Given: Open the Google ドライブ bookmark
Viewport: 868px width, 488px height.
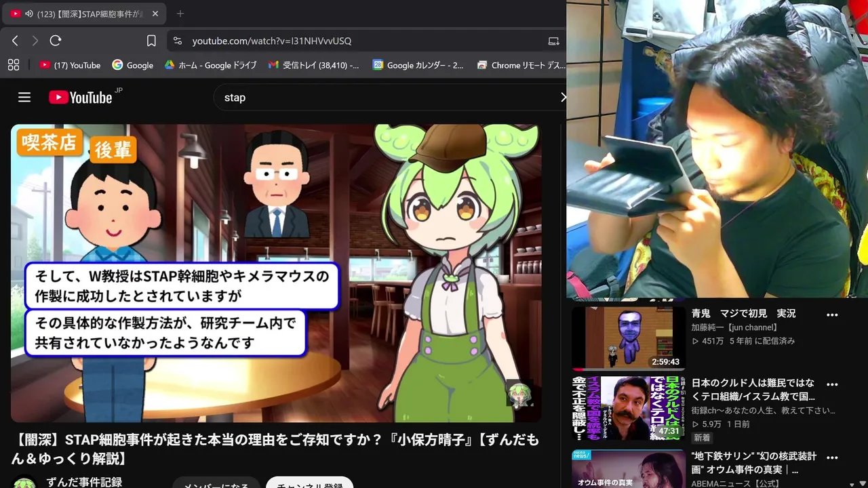Looking at the screenshot, I should [210, 65].
